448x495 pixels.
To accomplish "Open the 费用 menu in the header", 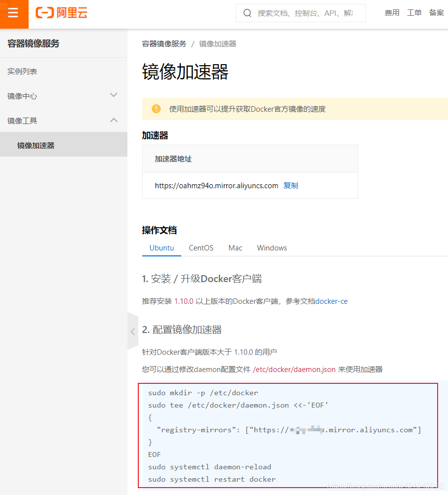I will (x=392, y=13).
